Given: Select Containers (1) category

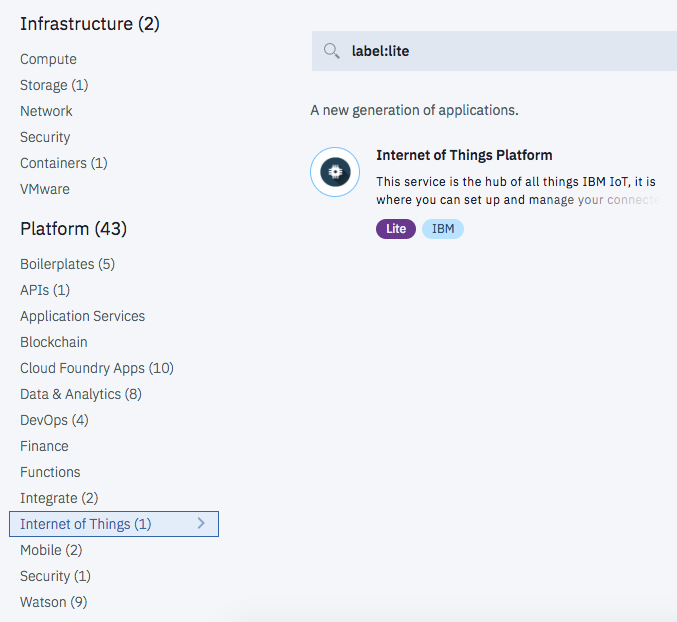Looking at the screenshot, I should (x=64, y=163).
